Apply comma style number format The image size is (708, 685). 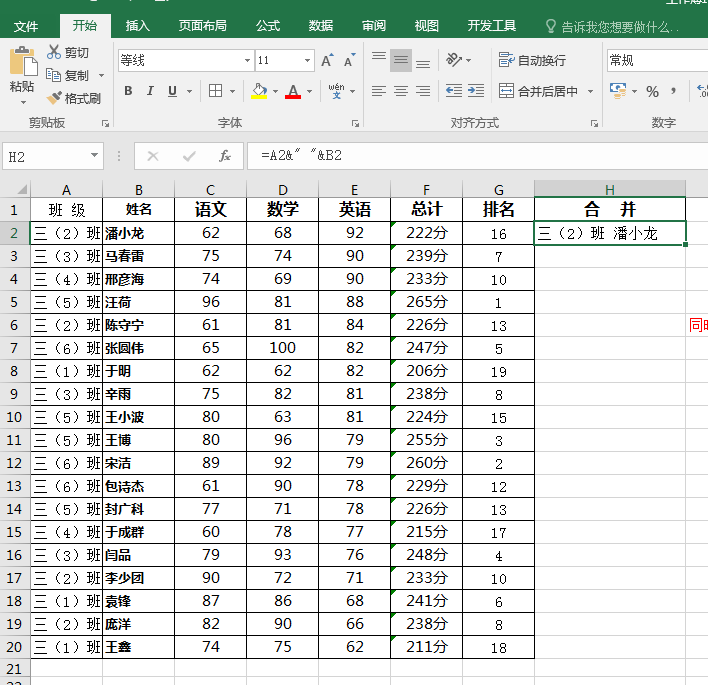673,91
